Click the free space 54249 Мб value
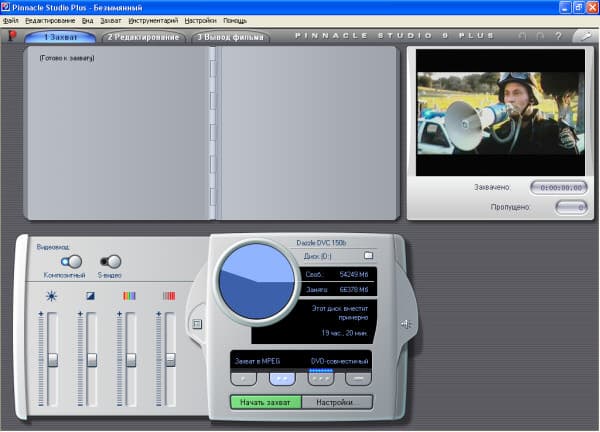This screenshot has height=432, width=600. [x=354, y=274]
